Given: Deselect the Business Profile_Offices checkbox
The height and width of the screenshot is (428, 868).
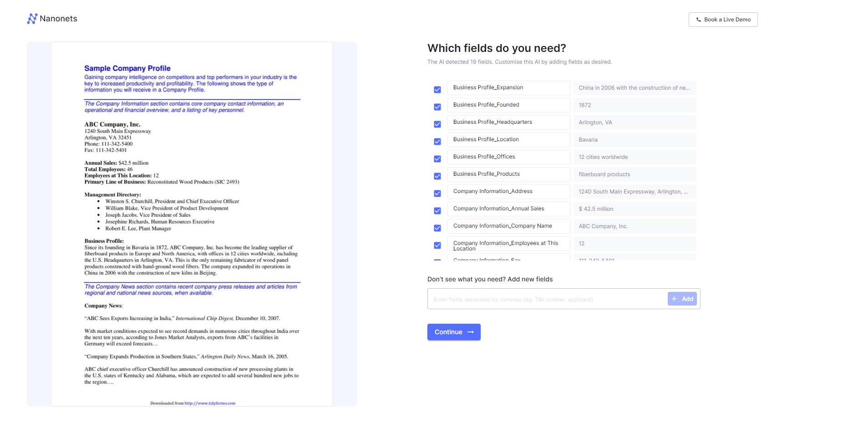Looking at the screenshot, I should pos(437,159).
